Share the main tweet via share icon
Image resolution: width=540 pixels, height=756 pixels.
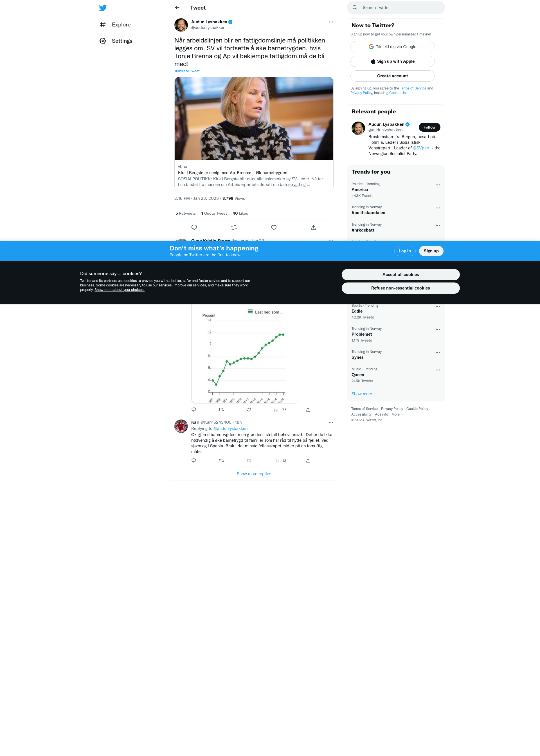(x=314, y=228)
